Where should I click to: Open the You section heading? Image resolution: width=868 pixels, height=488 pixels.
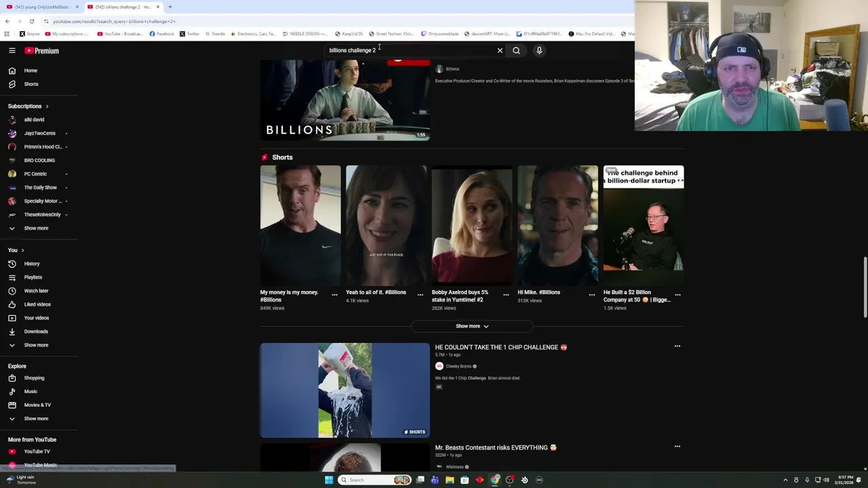(x=16, y=250)
